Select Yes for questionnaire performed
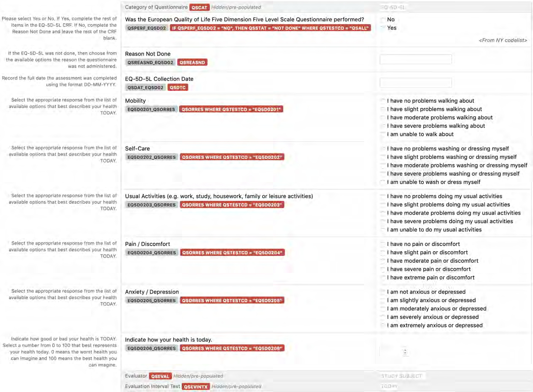Viewport: 533px width, 392px height. pyautogui.click(x=383, y=28)
